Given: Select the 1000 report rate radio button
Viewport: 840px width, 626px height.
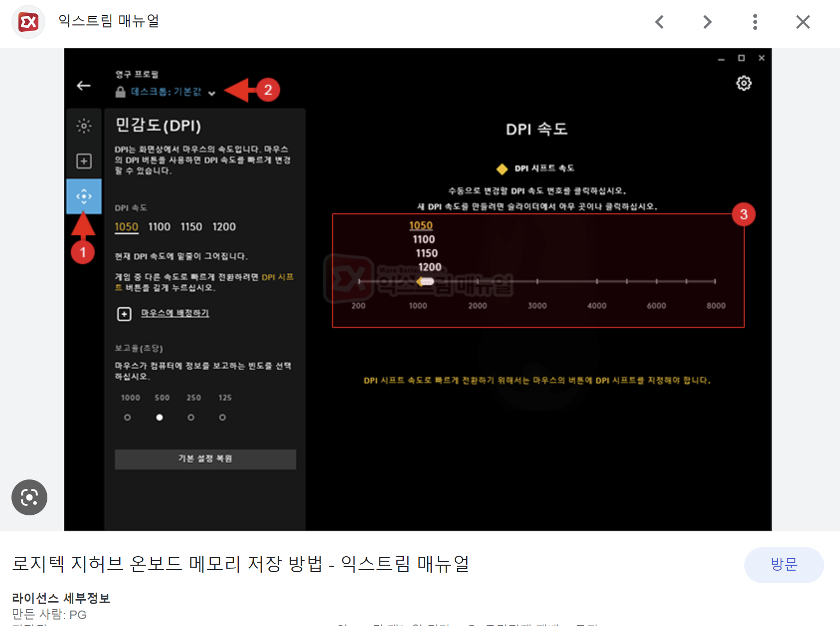Looking at the screenshot, I should point(128,417).
